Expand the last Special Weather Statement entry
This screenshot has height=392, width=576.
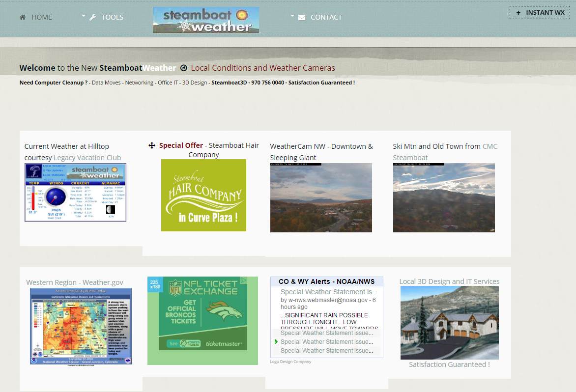click(x=326, y=351)
